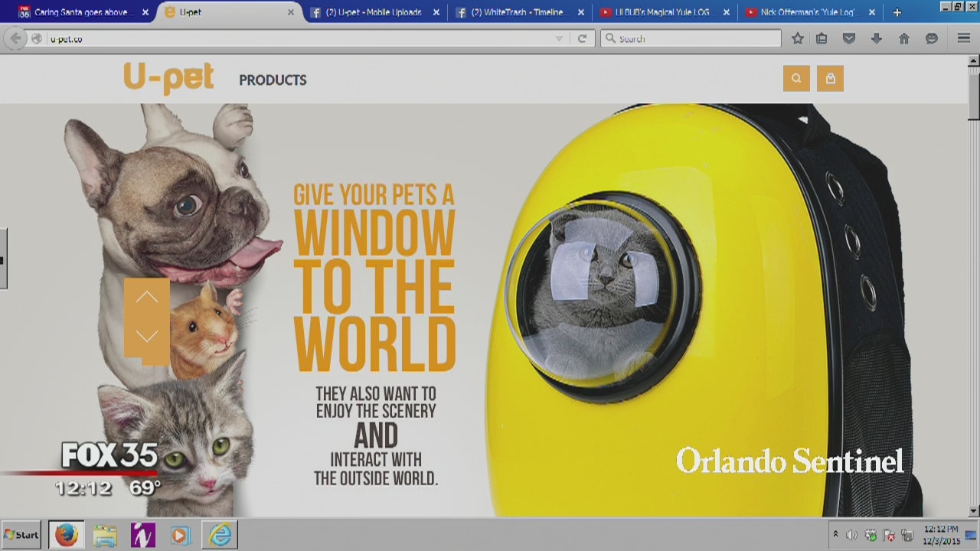
Task: Click Firefox in the taskbar
Action: [x=67, y=535]
